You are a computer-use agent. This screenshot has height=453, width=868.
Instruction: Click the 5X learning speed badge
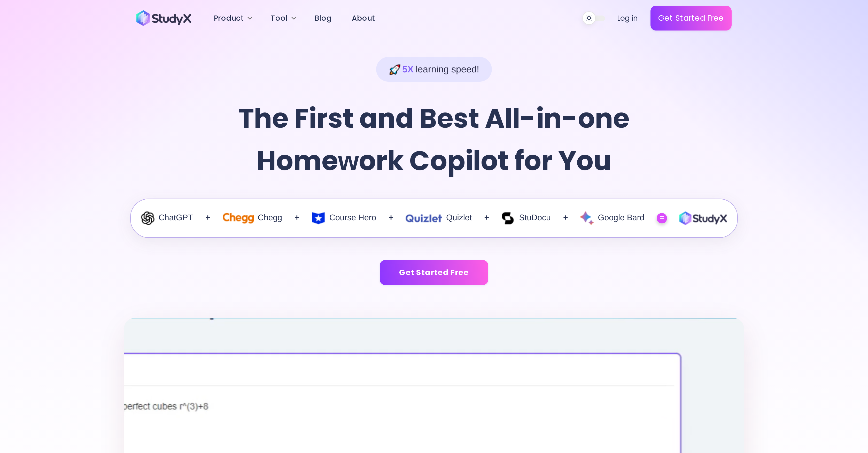(433, 69)
